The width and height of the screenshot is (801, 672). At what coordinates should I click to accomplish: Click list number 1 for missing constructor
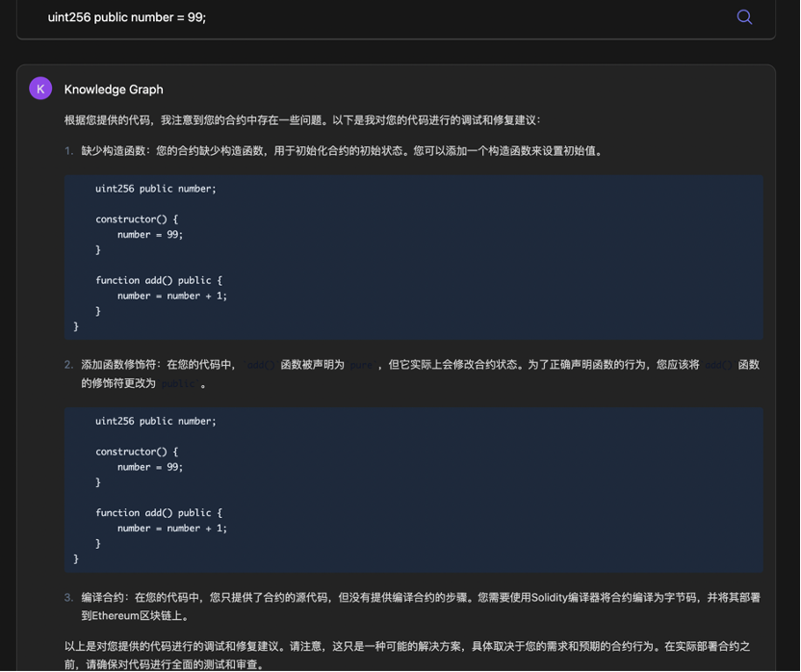[x=69, y=151]
